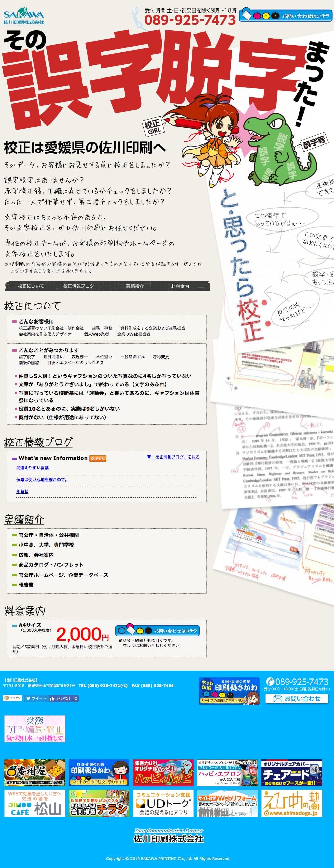Open the UDトーク banner

click(163, 803)
